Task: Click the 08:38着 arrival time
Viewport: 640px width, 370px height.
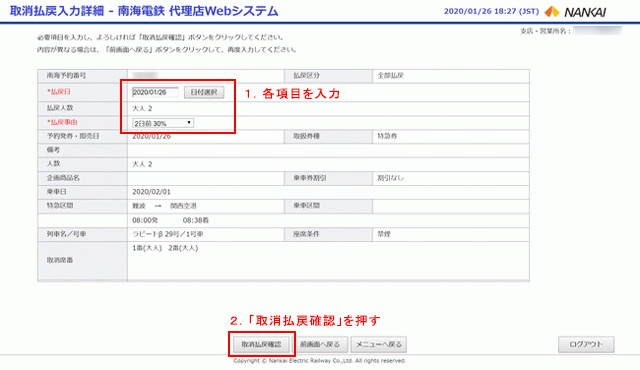Action: pos(196,220)
